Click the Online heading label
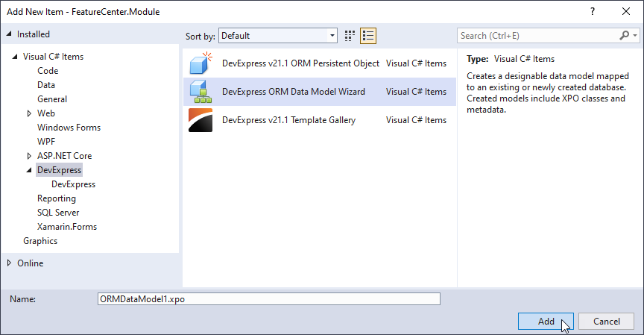Screen dimensions: 644x335 point(30,263)
